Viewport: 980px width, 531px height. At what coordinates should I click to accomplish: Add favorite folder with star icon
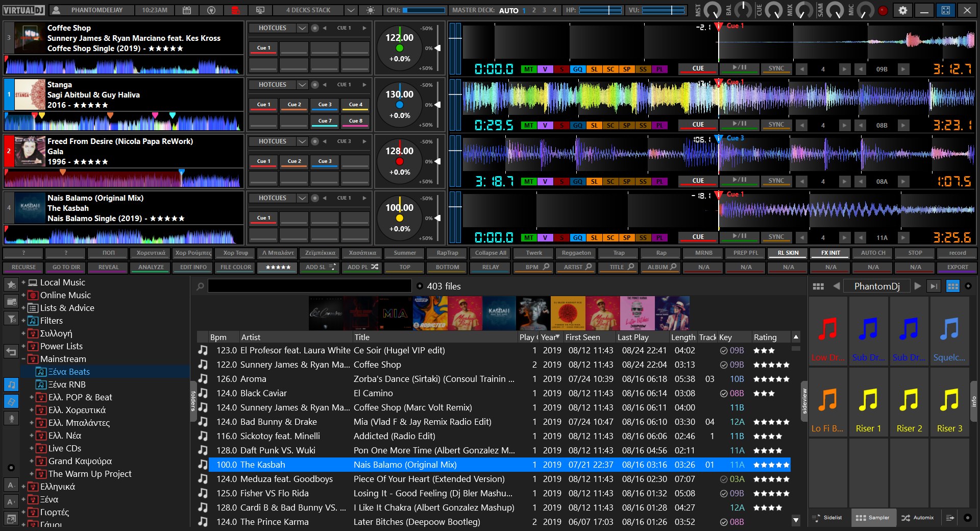click(11, 285)
